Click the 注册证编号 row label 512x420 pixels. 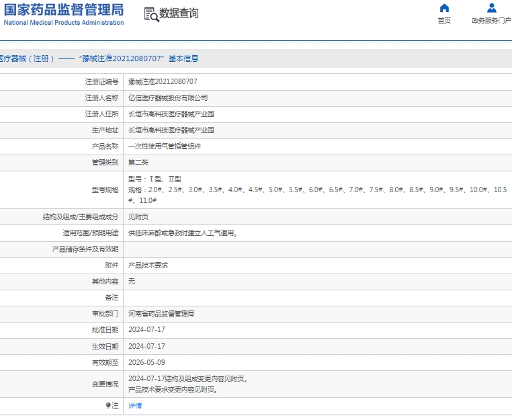coord(101,82)
